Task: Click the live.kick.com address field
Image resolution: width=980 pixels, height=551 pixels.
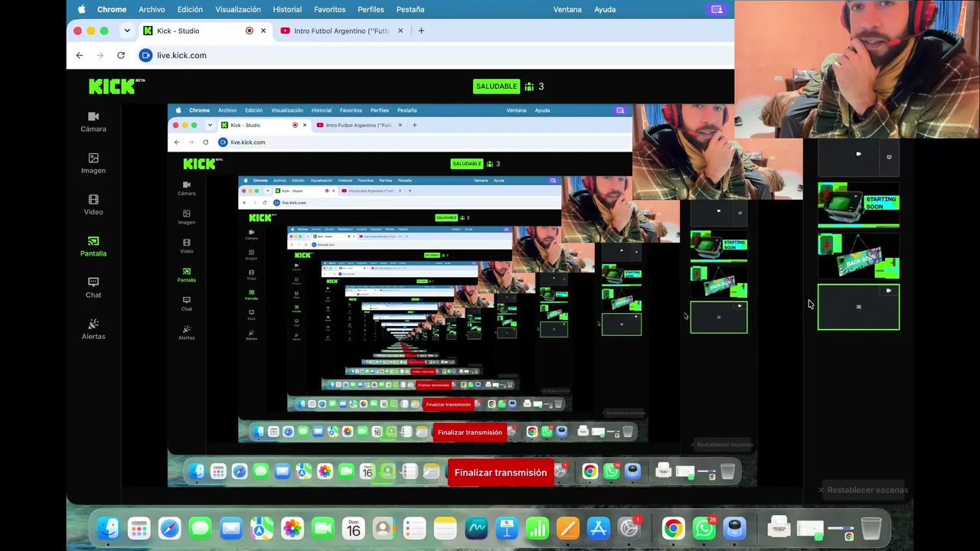Action: 181,55
